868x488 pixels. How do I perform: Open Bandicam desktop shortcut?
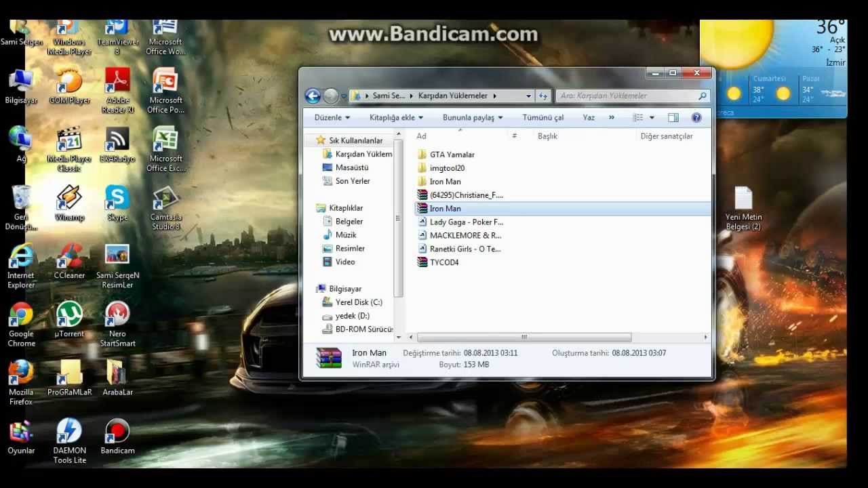click(117, 436)
